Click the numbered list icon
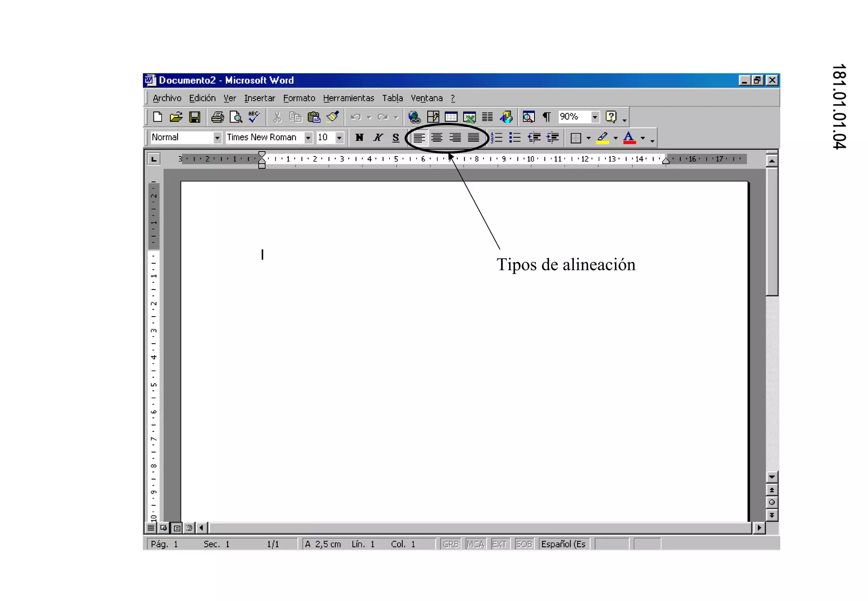The height and width of the screenshot is (601, 868). point(496,137)
